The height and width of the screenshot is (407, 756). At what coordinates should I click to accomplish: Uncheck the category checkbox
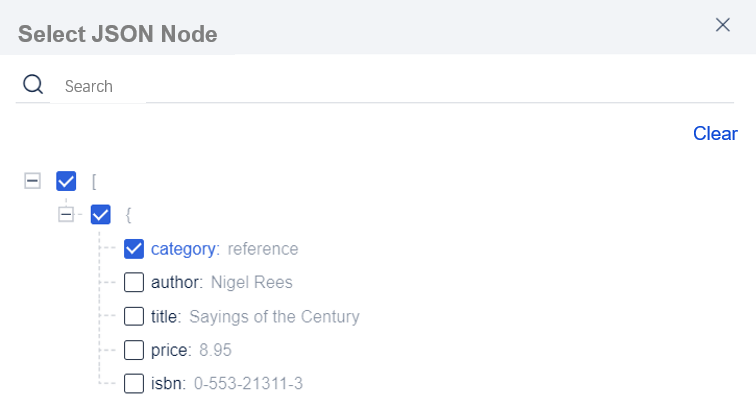(134, 248)
